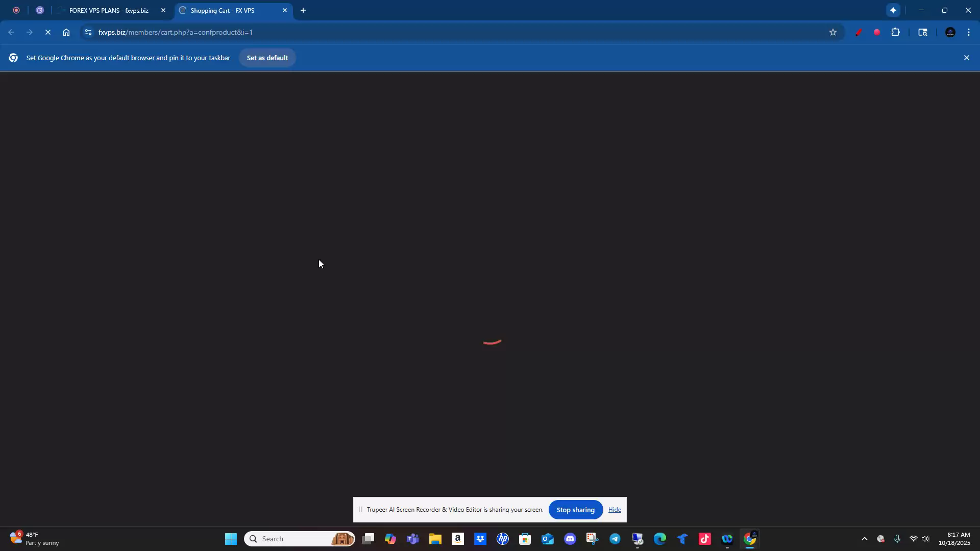The image size is (980, 551).
Task: Open the Chrome three-dot menu
Action: [x=968, y=32]
